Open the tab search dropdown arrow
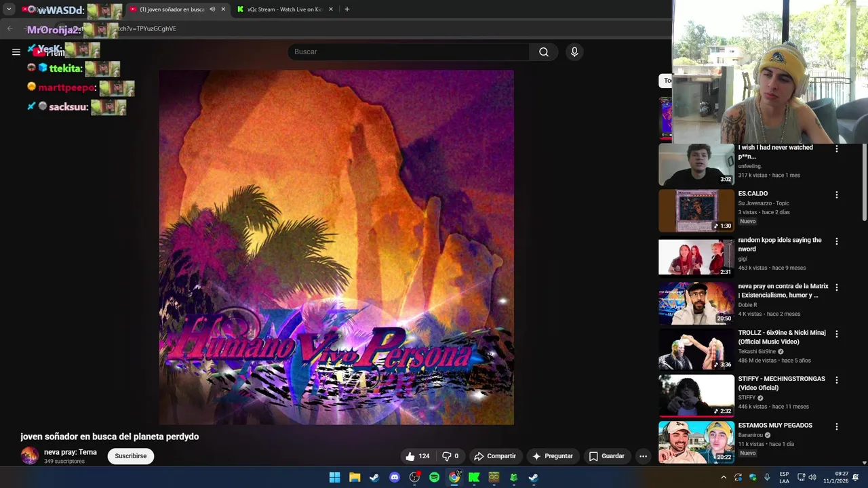Screen dimensions: 868x488 pos(9,9)
